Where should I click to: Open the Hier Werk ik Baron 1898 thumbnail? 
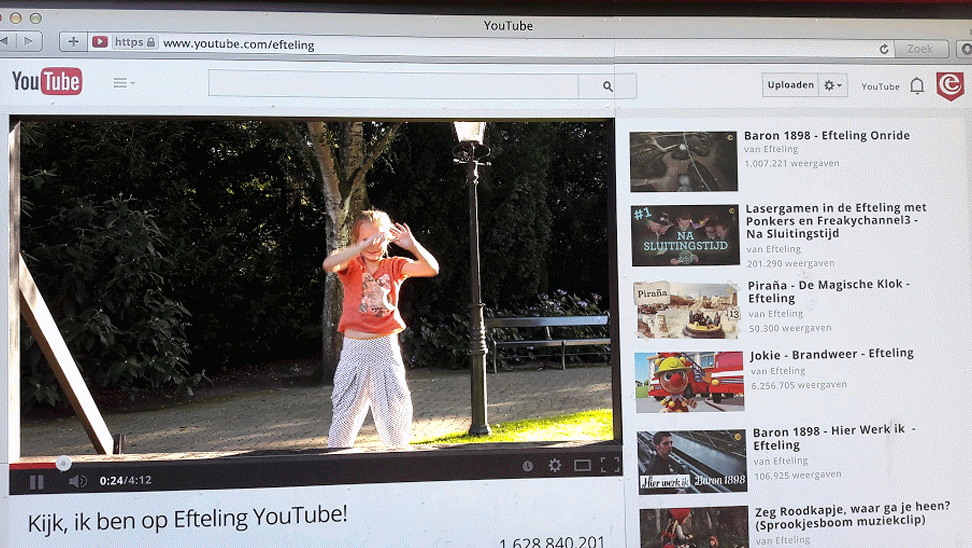coord(692,462)
